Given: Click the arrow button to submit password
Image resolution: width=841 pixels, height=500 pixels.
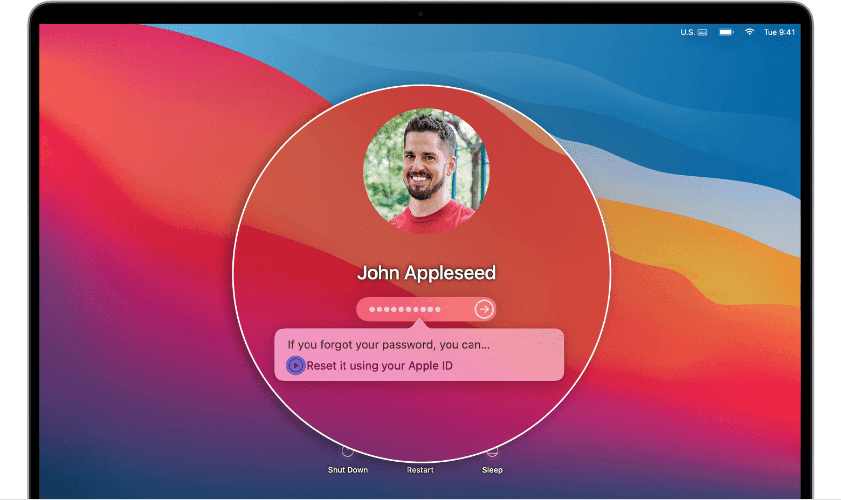Looking at the screenshot, I should (484, 310).
